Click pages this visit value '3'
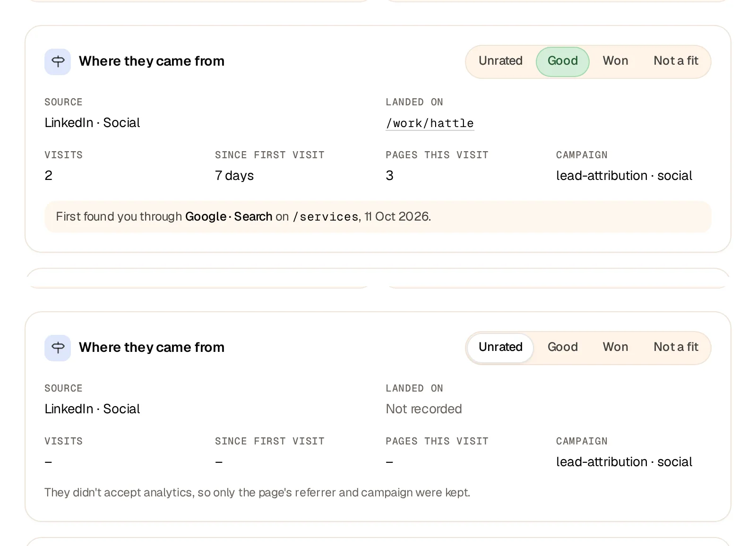This screenshot has width=756, height=546. click(x=390, y=176)
